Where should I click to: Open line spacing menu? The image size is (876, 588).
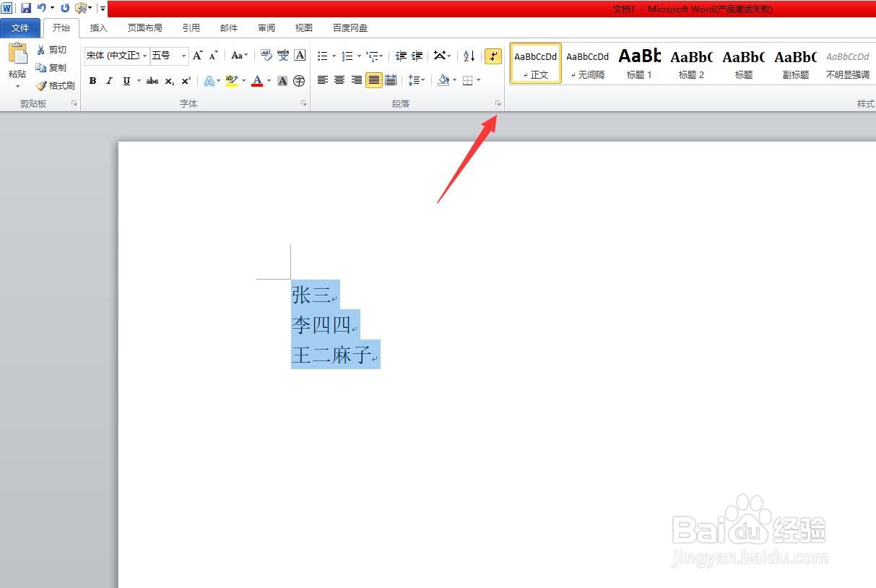point(416,80)
